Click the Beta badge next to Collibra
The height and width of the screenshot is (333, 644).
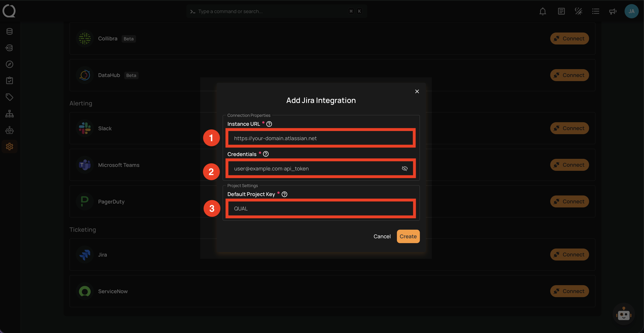tap(129, 39)
